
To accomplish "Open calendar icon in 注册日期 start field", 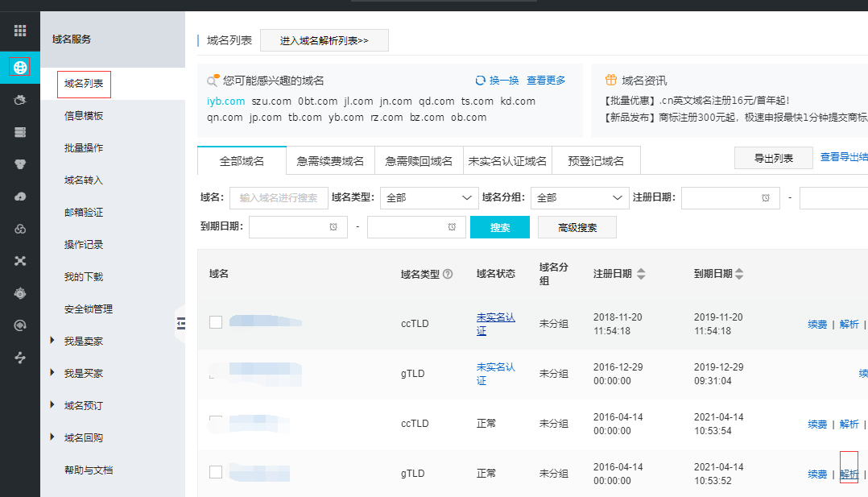I will click(766, 198).
